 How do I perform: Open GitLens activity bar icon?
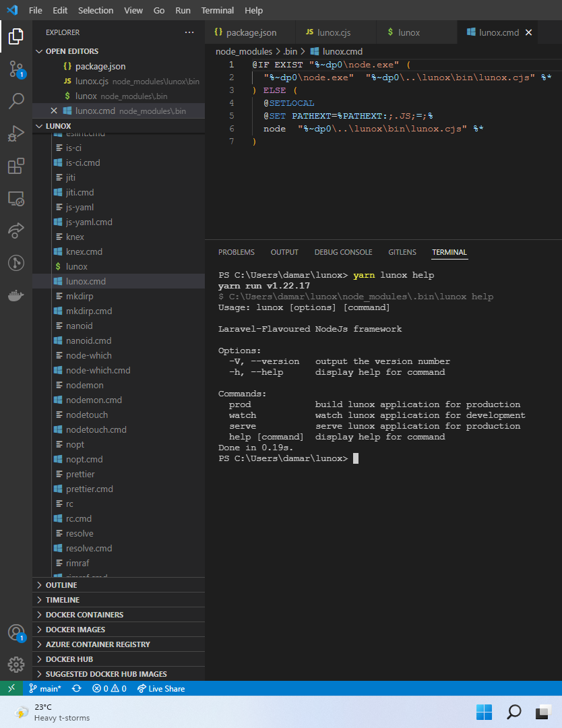point(15,264)
